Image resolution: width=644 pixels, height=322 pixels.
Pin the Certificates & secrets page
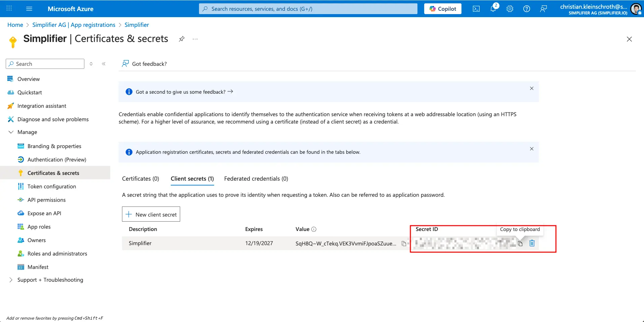[182, 39]
